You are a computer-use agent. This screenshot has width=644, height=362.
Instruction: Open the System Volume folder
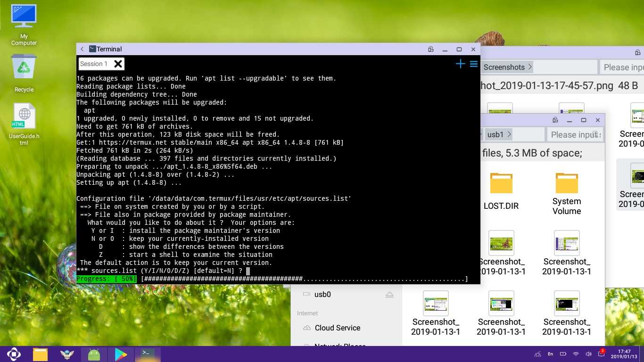coord(567,193)
